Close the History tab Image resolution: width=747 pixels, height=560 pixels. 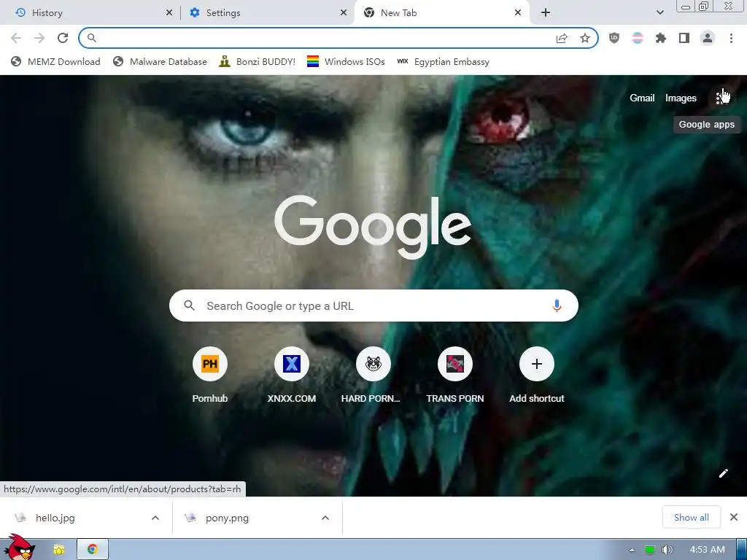pos(169,13)
